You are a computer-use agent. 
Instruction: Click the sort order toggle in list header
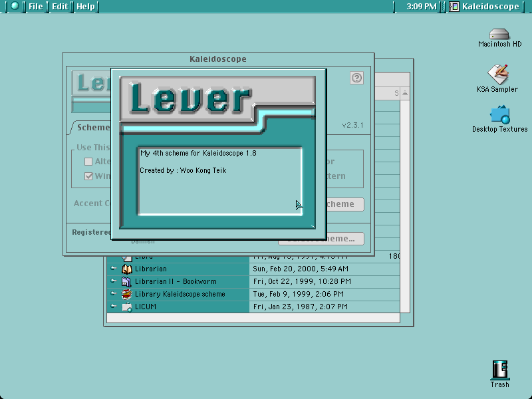coord(405,93)
